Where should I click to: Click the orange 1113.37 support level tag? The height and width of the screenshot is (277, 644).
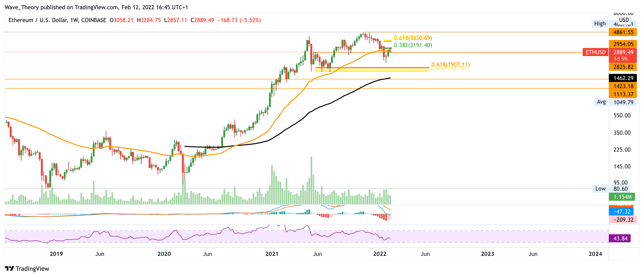[x=623, y=94]
